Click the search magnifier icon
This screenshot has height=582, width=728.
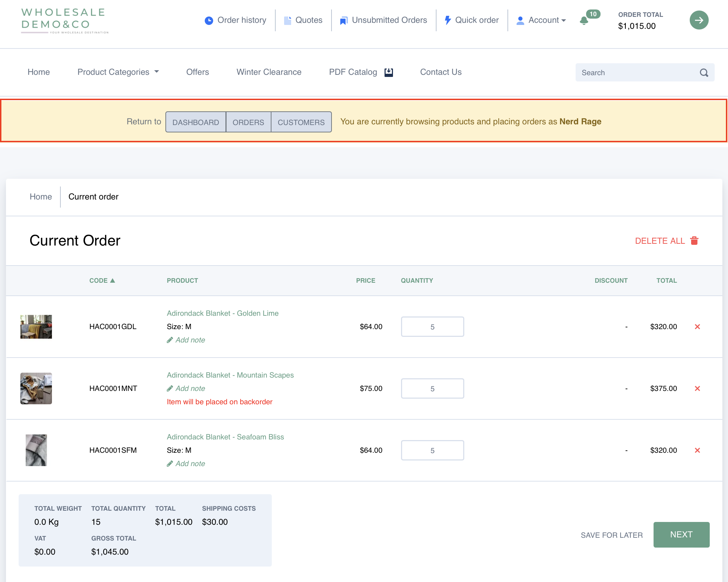click(x=704, y=73)
